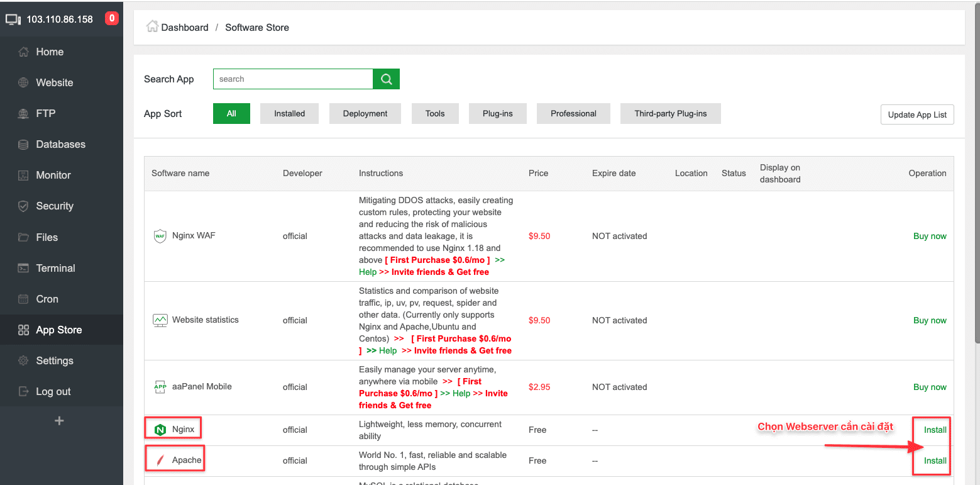Click the search app input field
Image resolution: width=980 pixels, height=485 pixels.
tap(293, 79)
